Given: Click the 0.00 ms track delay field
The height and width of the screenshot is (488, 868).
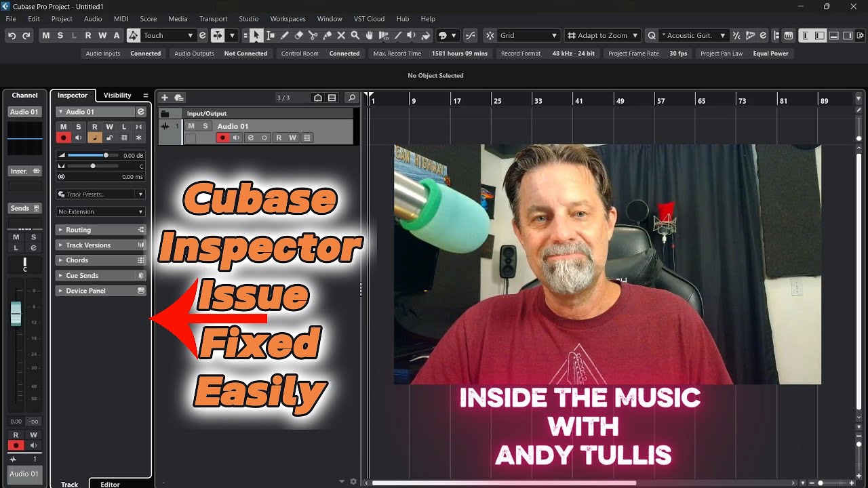Looking at the screenshot, I should click(100, 177).
